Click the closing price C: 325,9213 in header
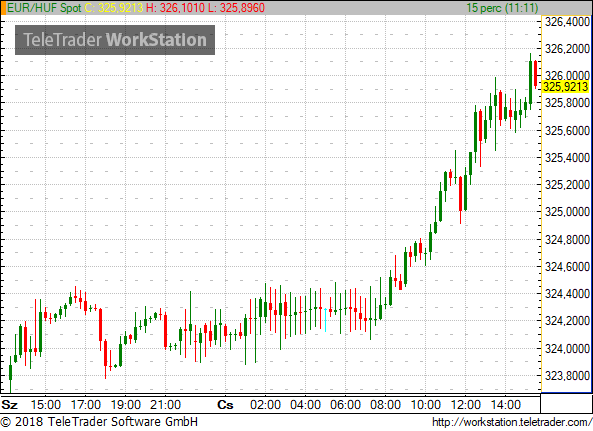Screen dimensions: 593x431 (114, 8)
